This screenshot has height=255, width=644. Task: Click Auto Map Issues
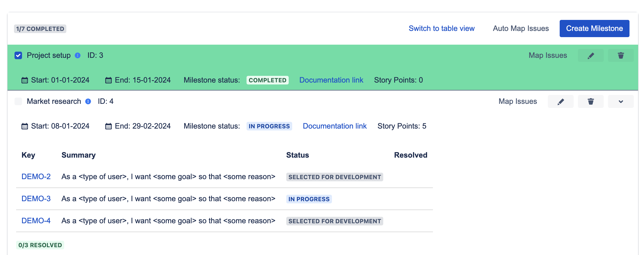tap(521, 28)
